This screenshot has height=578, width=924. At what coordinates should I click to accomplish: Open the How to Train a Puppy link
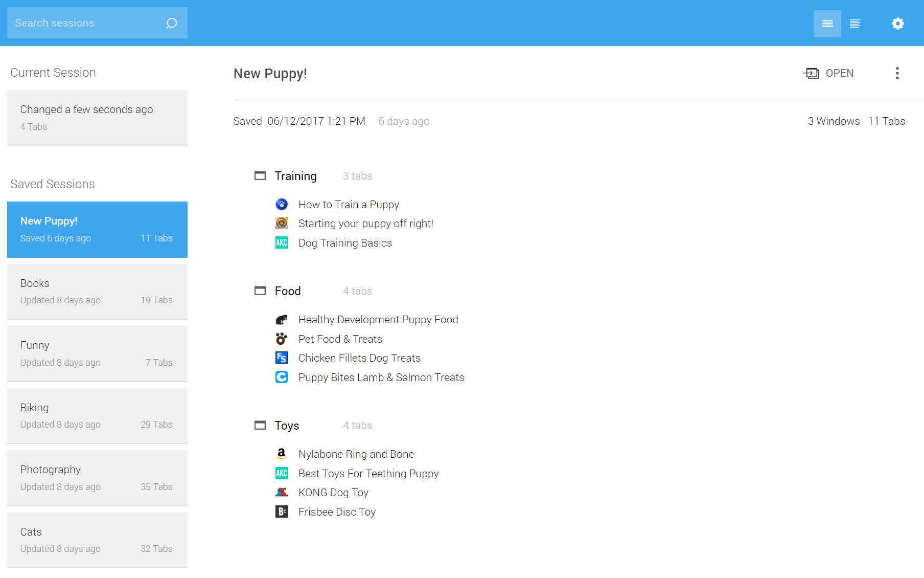pyautogui.click(x=349, y=205)
